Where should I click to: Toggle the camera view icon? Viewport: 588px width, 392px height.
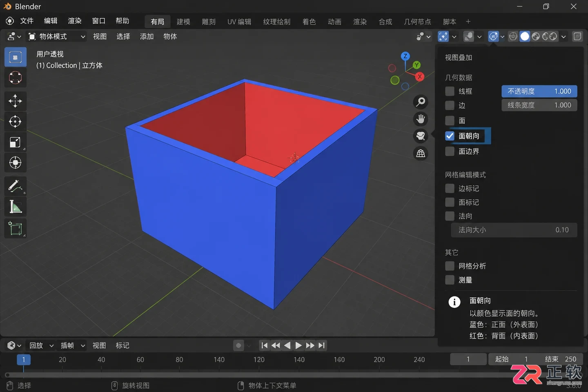click(x=421, y=136)
